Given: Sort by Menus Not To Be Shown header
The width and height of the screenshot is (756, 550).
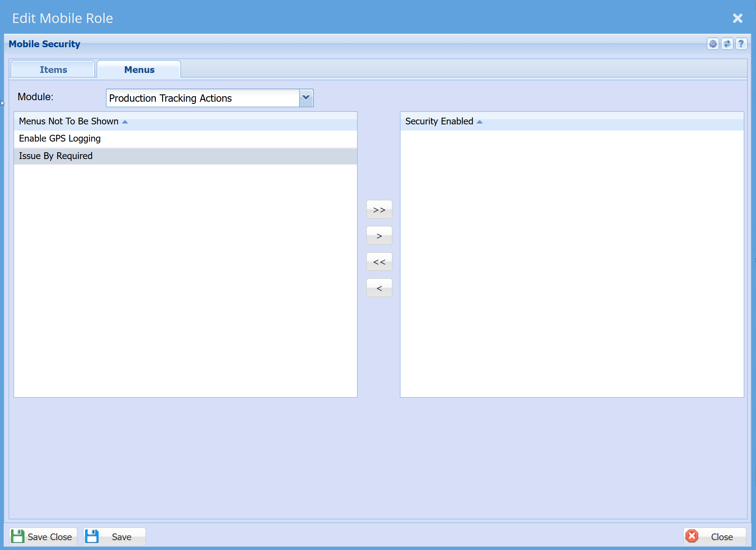Looking at the screenshot, I should point(185,121).
